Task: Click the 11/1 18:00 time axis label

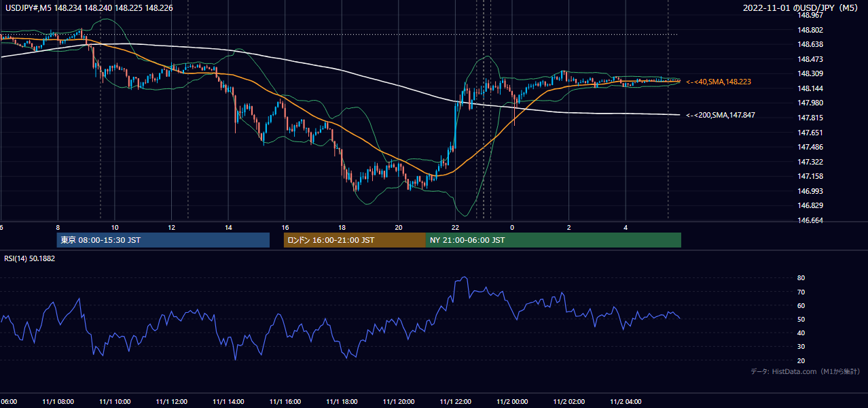Action: (x=342, y=401)
